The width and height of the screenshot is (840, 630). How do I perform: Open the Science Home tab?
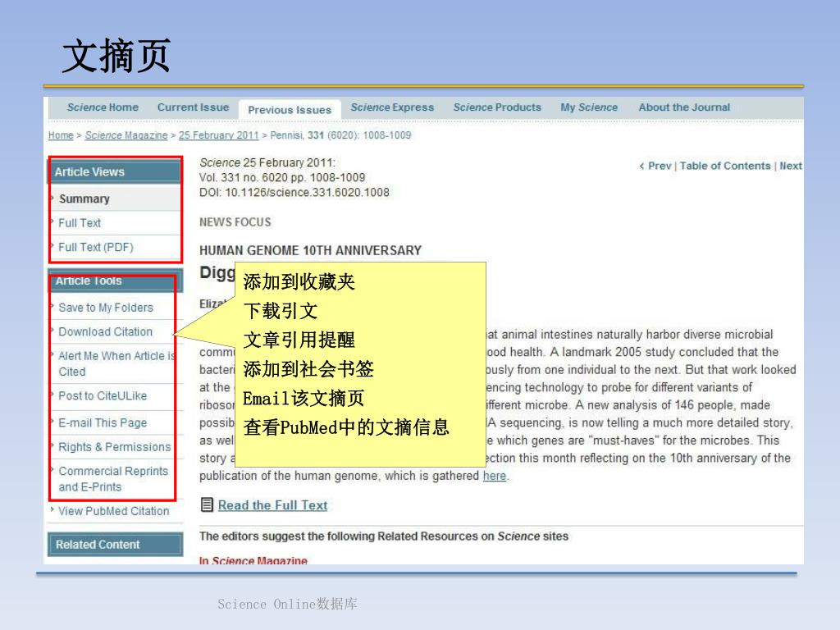(103, 107)
